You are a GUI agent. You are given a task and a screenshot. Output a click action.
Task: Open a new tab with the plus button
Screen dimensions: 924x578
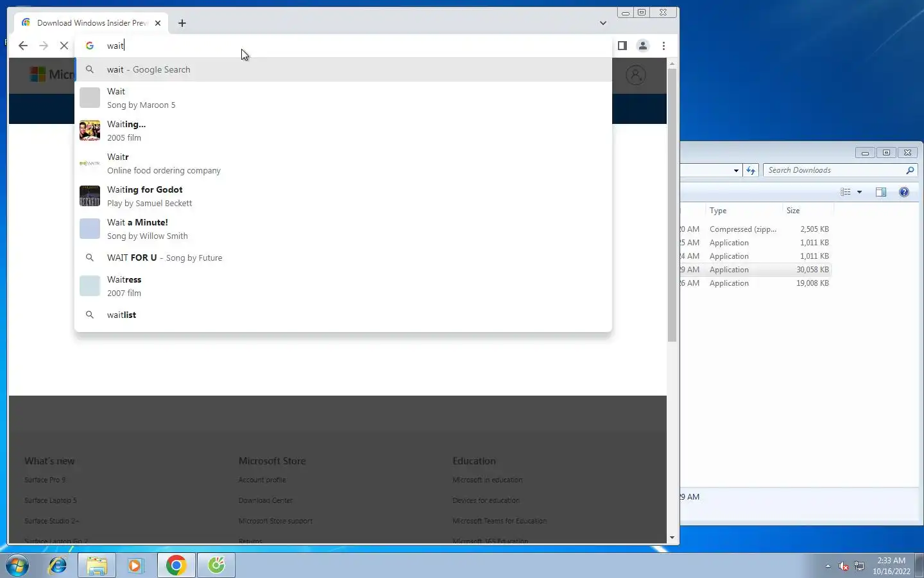click(x=182, y=23)
